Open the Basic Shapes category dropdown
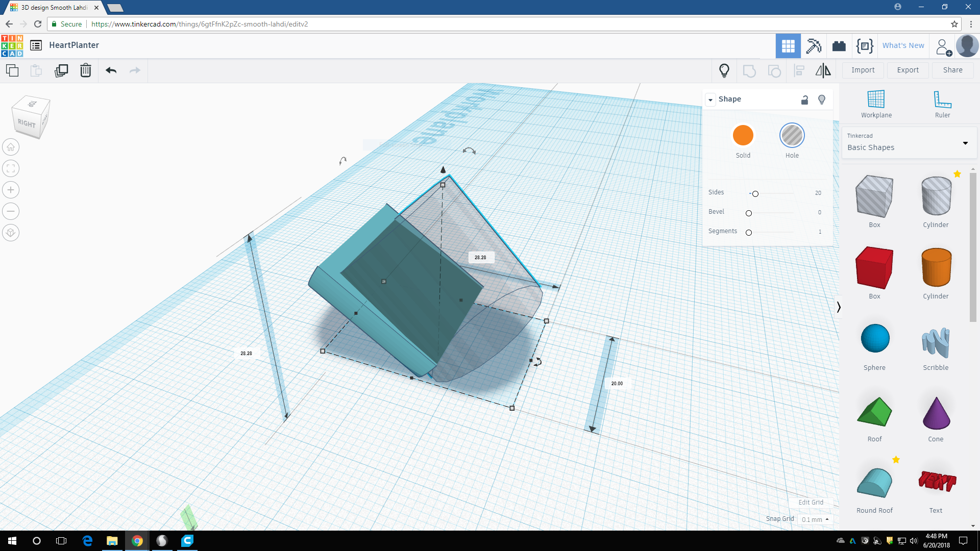The width and height of the screenshot is (980, 551). [909, 143]
